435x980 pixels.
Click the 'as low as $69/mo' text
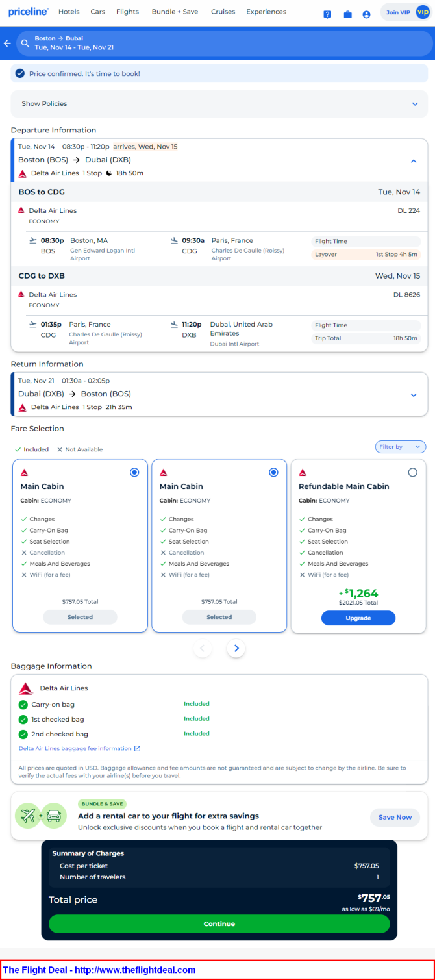[x=366, y=909]
